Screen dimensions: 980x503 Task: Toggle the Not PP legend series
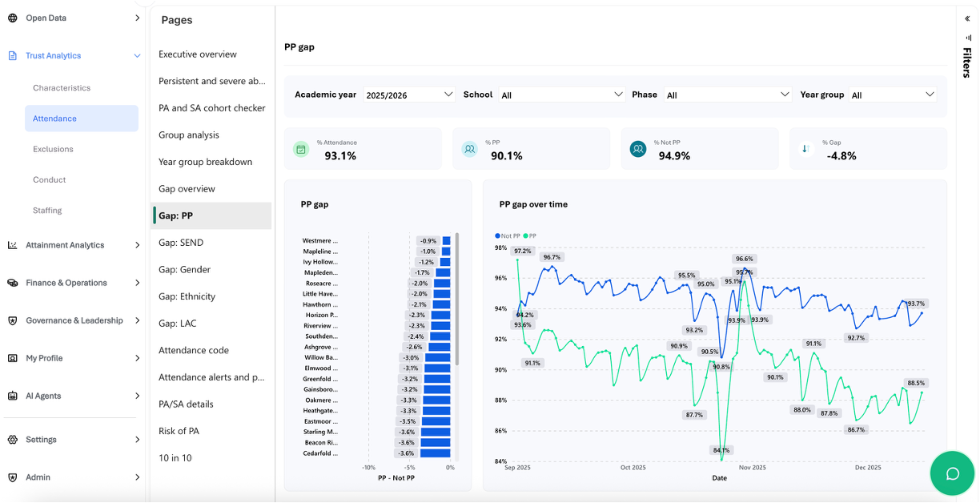(x=508, y=236)
